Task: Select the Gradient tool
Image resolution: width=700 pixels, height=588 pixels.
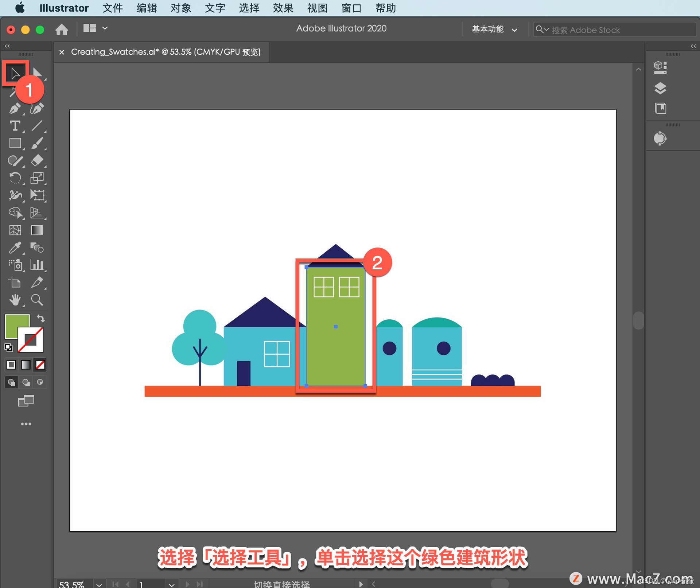Action: (x=37, y=230)
